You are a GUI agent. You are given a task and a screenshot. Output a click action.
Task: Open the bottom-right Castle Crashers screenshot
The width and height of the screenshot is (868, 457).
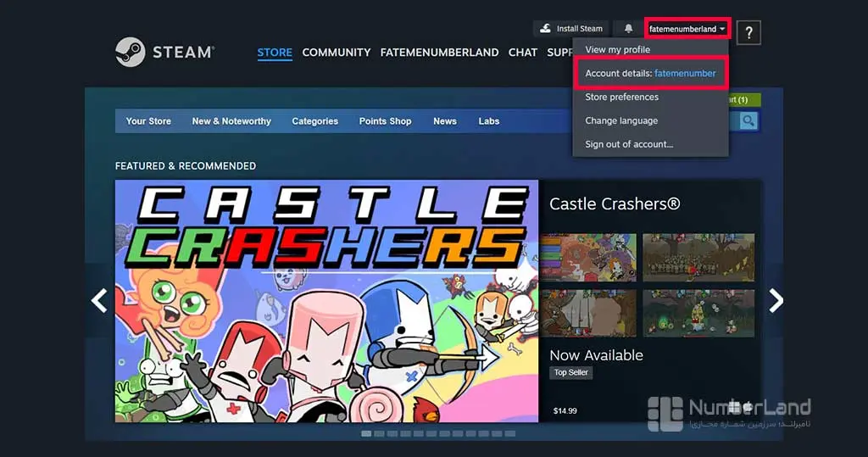pos(698,313)
